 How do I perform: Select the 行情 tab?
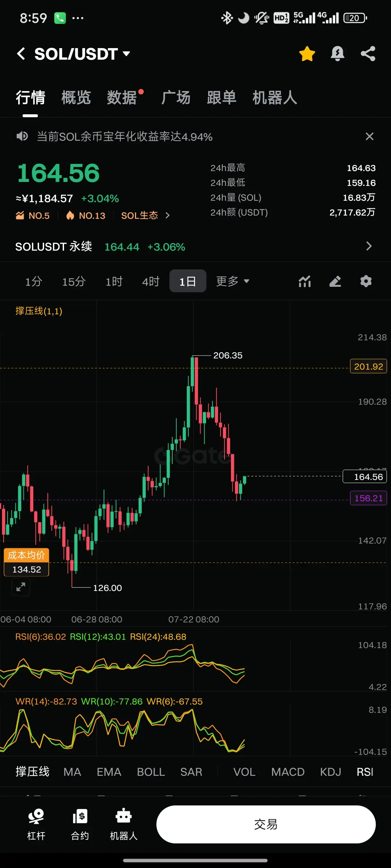[x=30, y=98]
